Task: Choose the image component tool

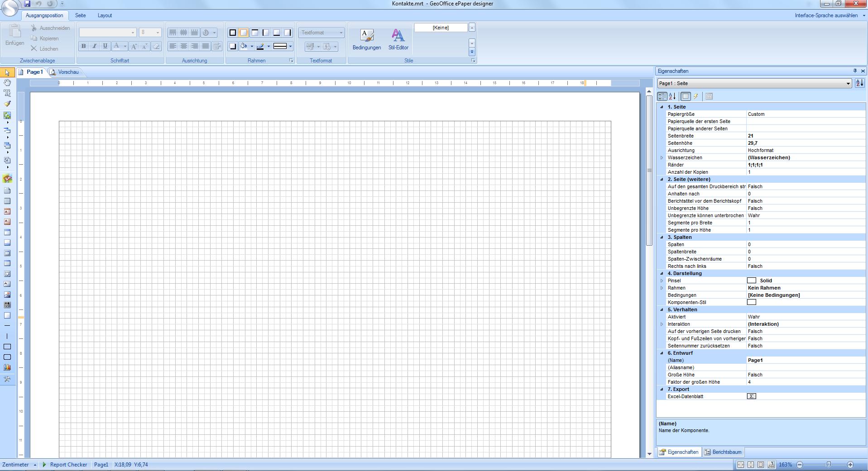Action: click(x=7, y=295)
